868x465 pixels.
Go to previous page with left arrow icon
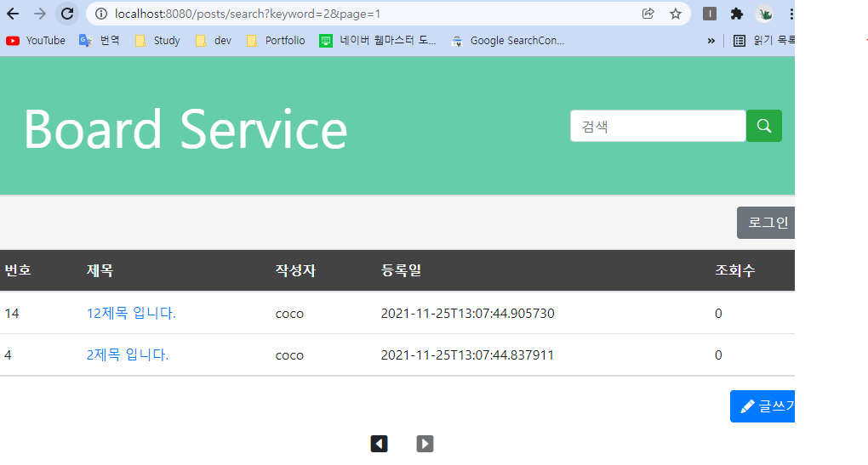point(380,444)
